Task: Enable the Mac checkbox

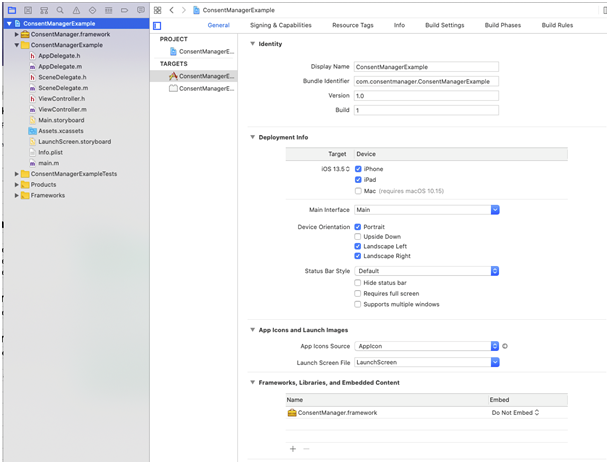Action: (x=358, y=191)
